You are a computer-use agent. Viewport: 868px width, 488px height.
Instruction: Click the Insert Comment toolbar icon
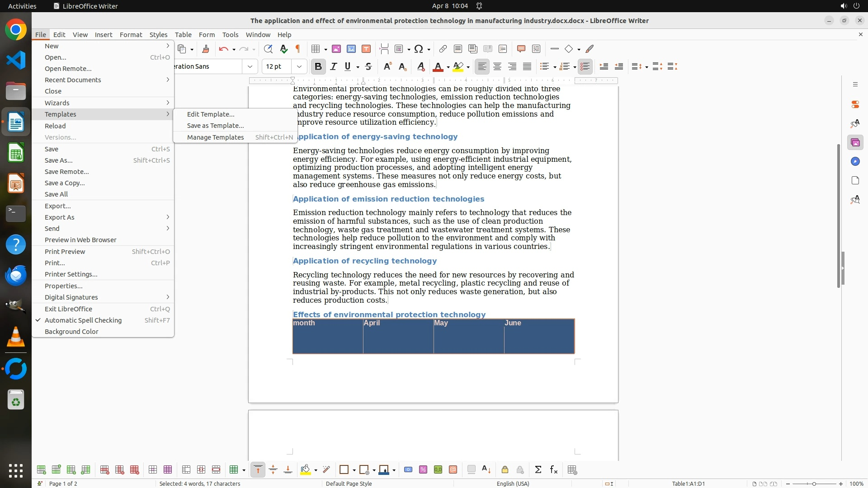(x=521, y=49)
